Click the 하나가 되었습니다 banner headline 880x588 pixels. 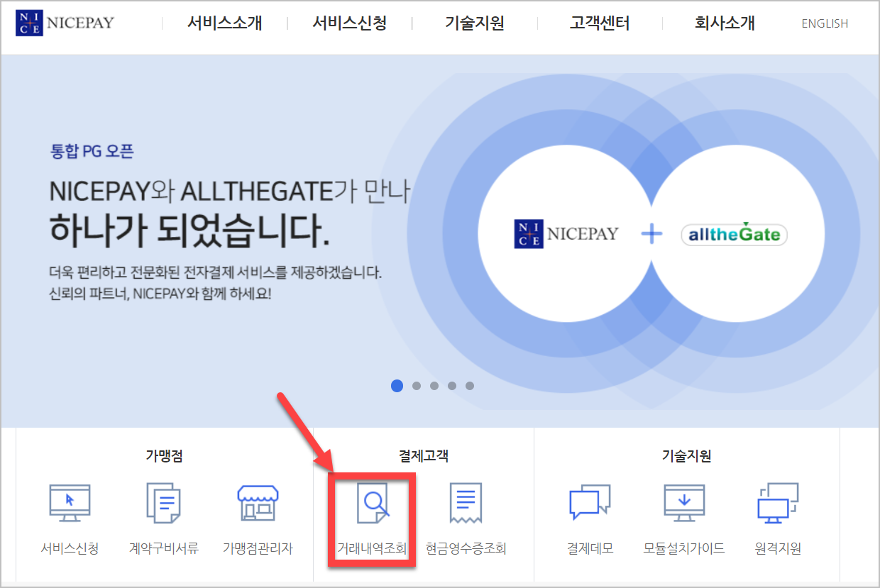pos(189,231)
